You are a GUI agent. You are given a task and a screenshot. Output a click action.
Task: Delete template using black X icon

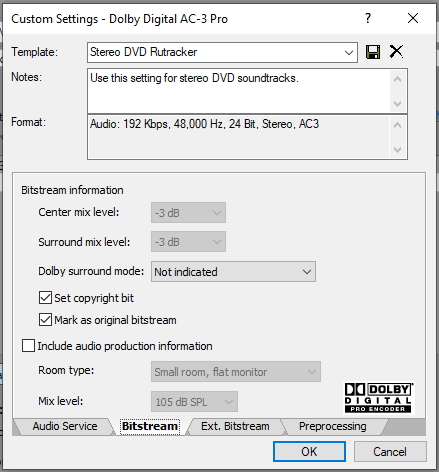pos(396,52)
